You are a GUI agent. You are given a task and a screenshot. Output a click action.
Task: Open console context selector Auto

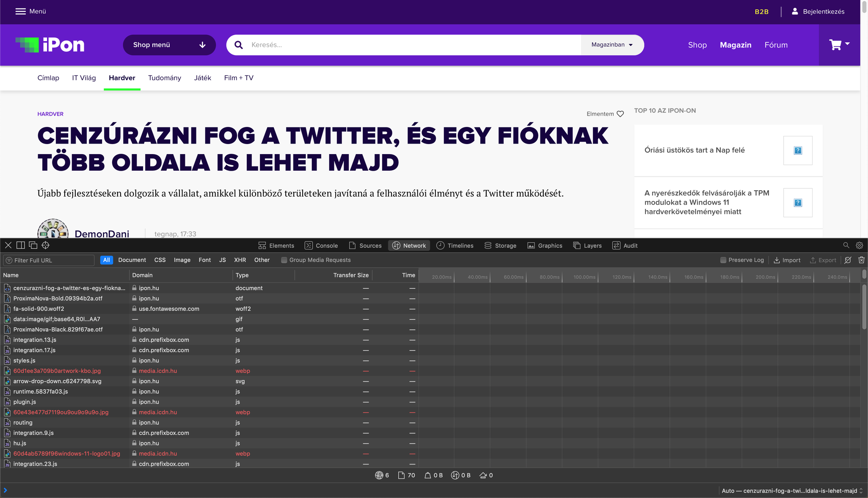791,491
